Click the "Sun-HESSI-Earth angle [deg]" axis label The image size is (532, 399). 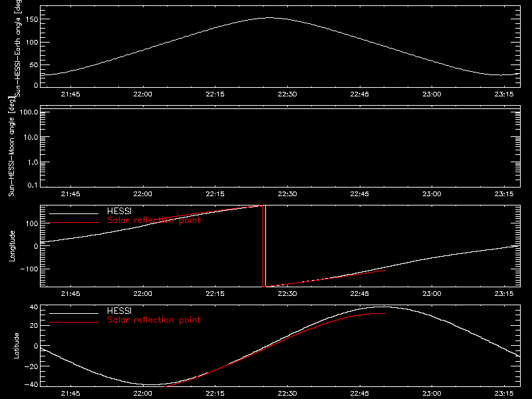coord(18,49)
